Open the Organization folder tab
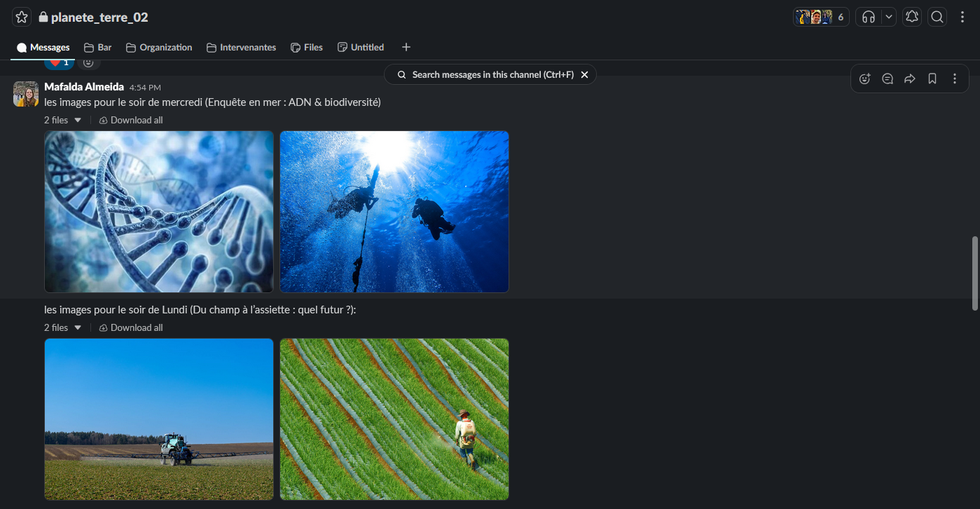This screenshot has width=980, height=509. coord(159,47)
